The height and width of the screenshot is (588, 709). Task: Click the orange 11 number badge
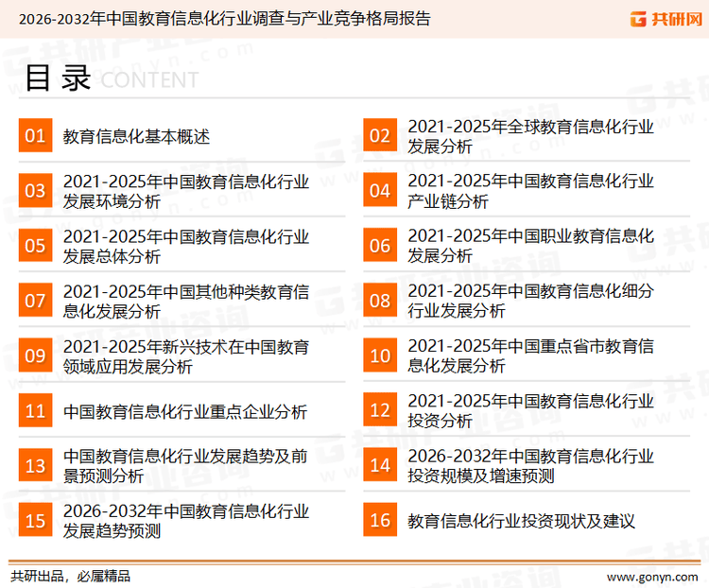35,411
